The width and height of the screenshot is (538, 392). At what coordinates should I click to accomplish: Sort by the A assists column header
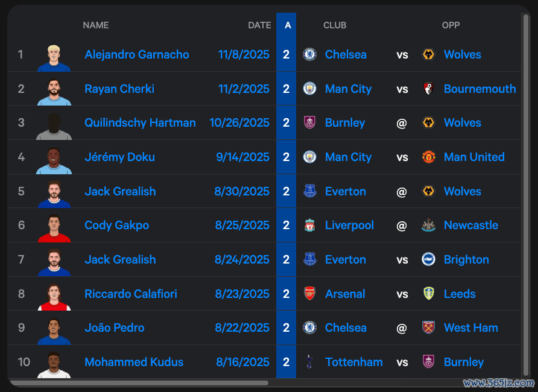click(287, 25)
